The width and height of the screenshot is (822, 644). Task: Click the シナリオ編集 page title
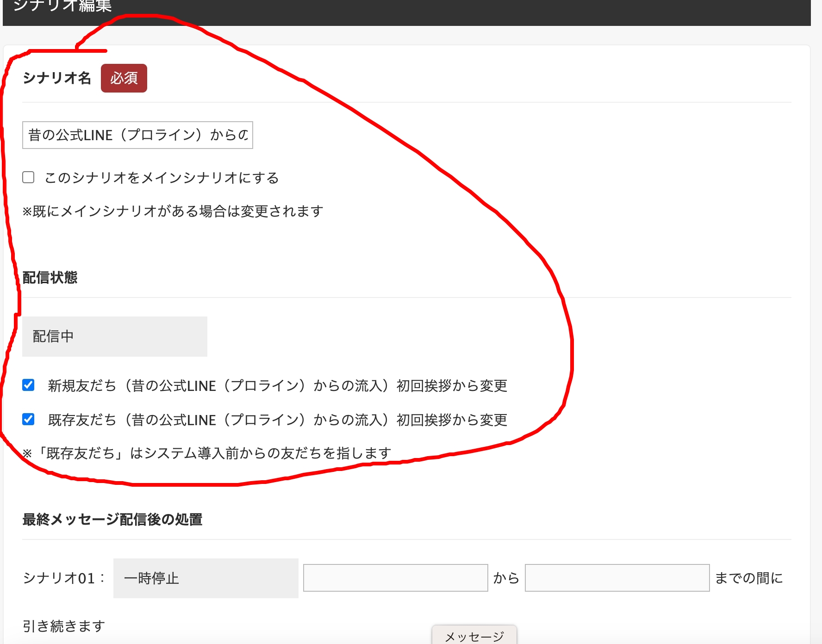click(62, 6)
